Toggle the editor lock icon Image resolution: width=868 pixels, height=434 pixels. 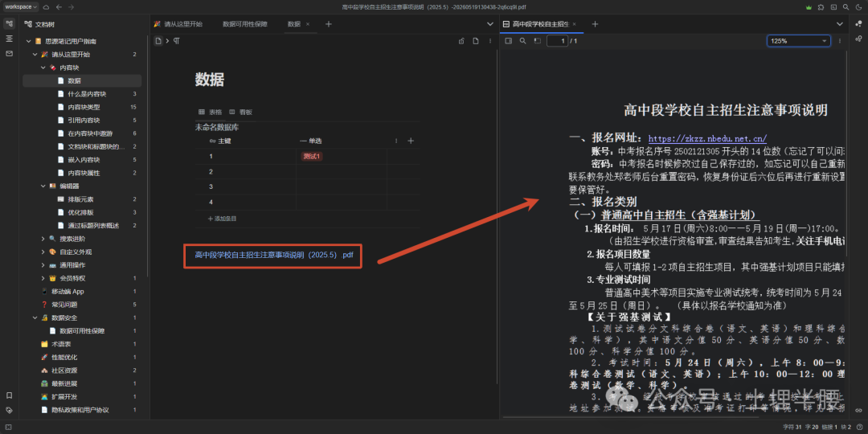pyautogui.click(x=461, y=41)
